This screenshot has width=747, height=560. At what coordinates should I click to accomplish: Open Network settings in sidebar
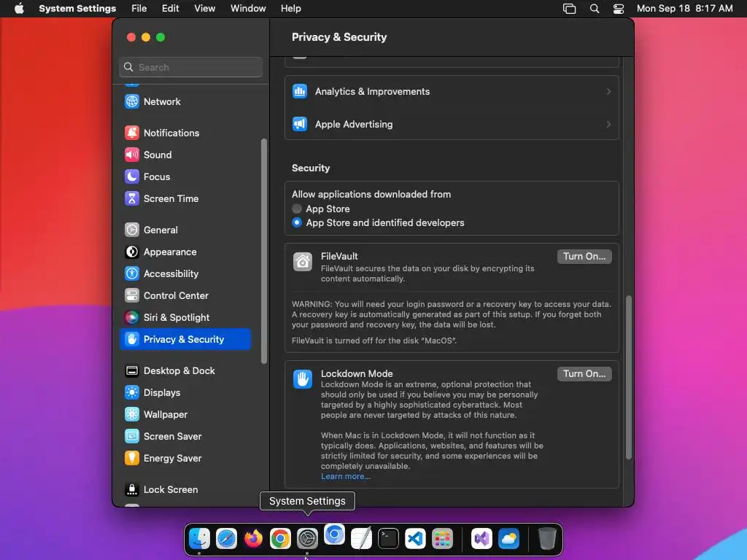(x=185, y=101)
